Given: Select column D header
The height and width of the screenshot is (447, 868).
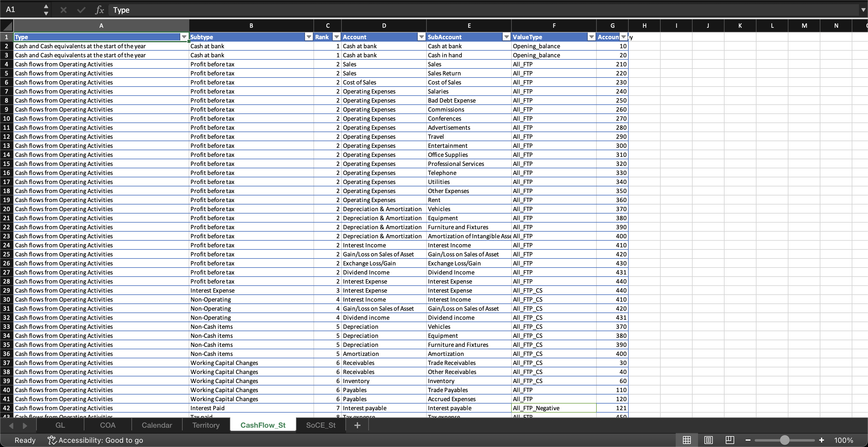Looking at the screenshot, I should (x=384, y=26).
